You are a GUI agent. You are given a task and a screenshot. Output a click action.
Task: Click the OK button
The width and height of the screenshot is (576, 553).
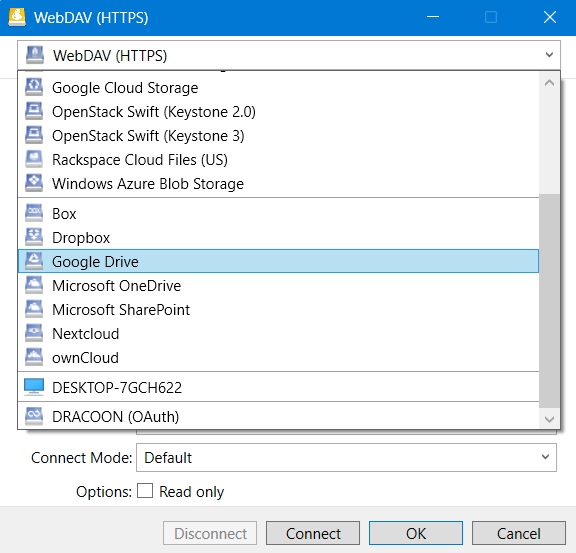[416, 533]
